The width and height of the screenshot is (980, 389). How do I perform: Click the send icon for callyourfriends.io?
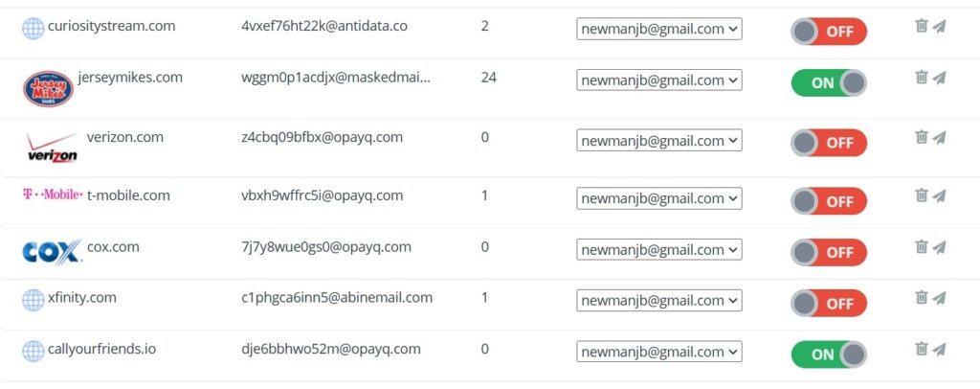coord(939,350)
